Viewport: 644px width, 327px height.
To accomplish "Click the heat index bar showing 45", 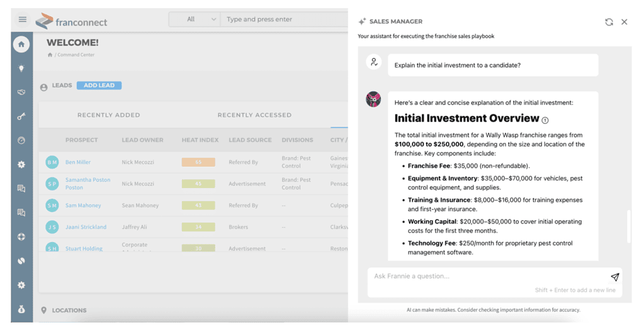I will pos(198,184).
